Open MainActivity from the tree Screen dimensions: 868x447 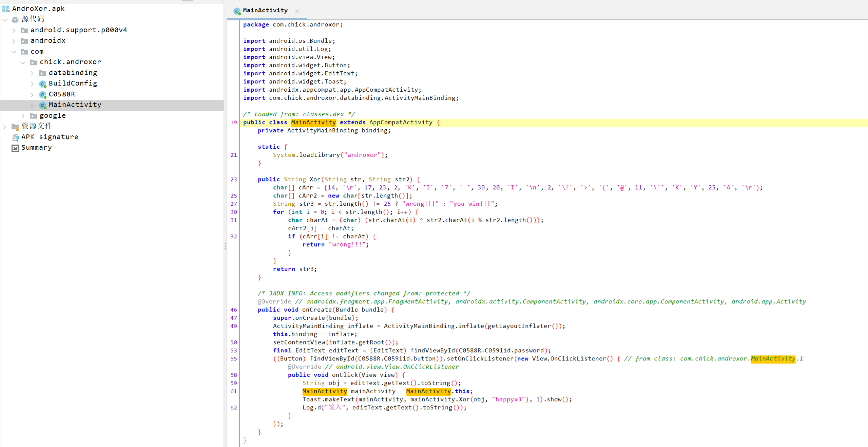tap(75, 105)
